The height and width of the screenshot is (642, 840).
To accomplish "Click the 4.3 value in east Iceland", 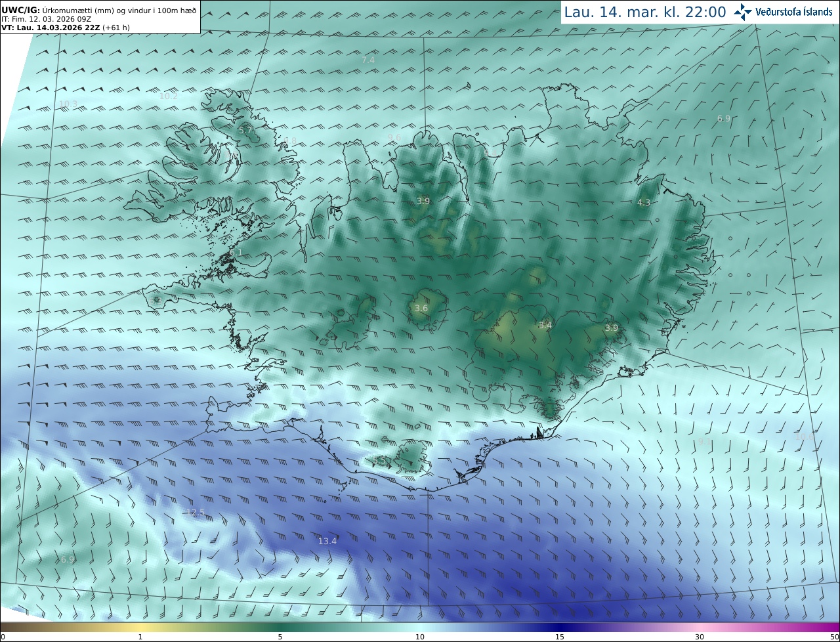I will pyautogui.click(x=644, y=203).
